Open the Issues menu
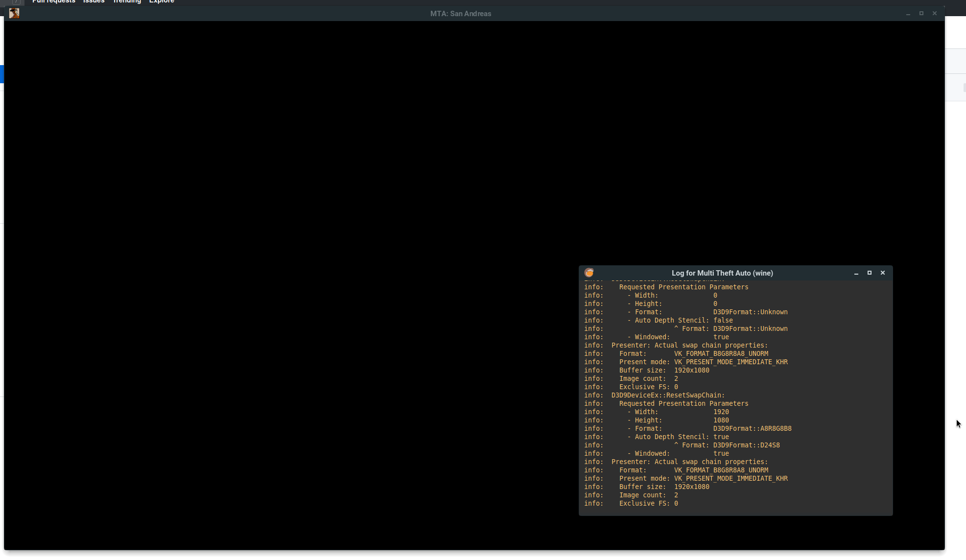The image size is (966, 560). [94, 1]
